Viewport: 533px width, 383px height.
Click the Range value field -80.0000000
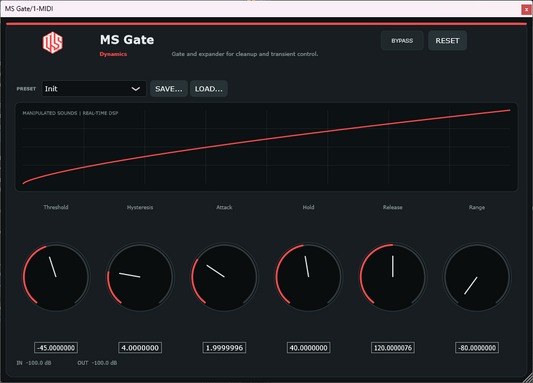pos(477,348)
